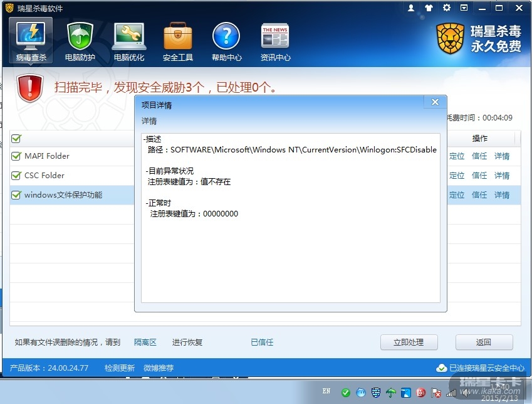
Task: Uncheck the windows文件保护功能 checkbox
Action: 16,195
